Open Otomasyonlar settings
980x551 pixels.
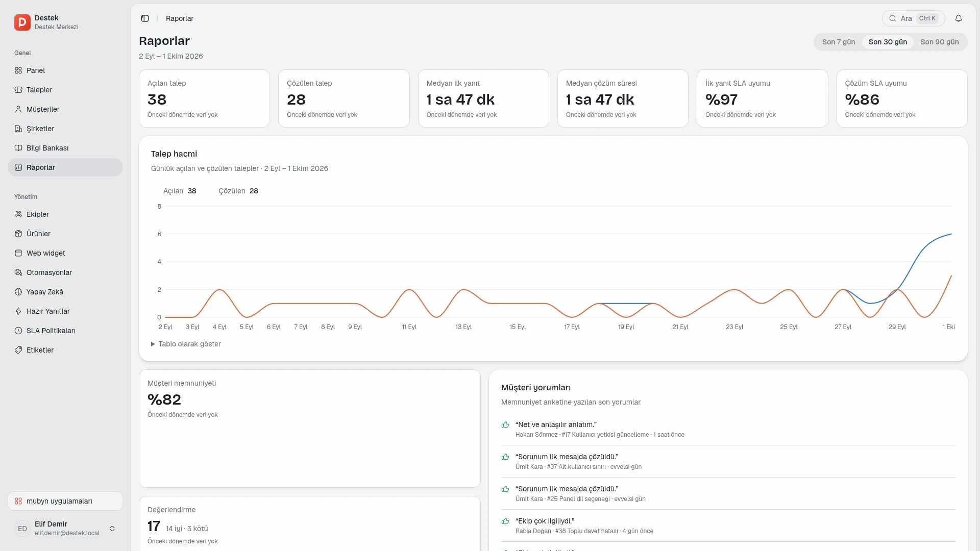[65, 272]
